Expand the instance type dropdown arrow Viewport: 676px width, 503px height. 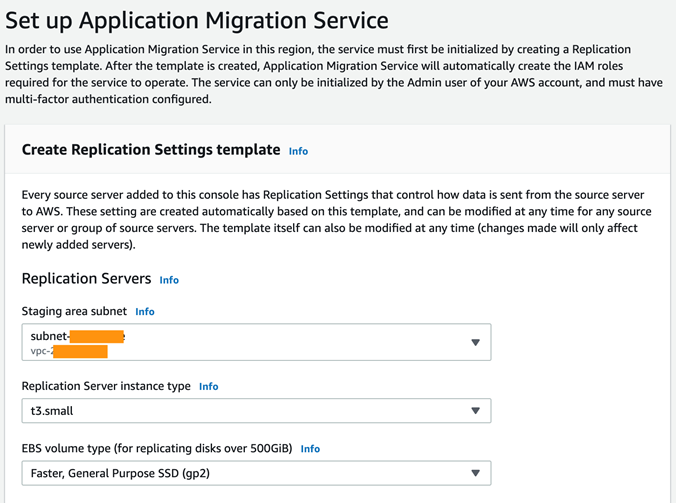tap(475, 410)
